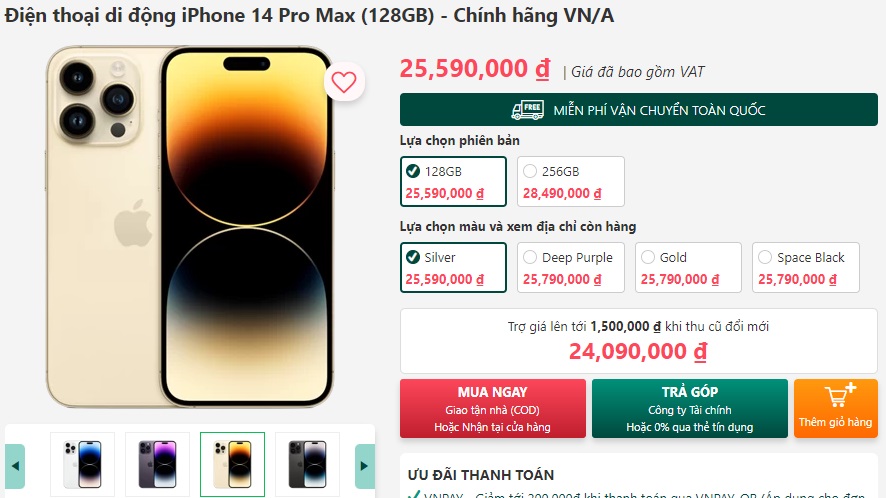886x498 pixels.
Task: View the silver iPhone thumbnail
Action: pos(82,464)
